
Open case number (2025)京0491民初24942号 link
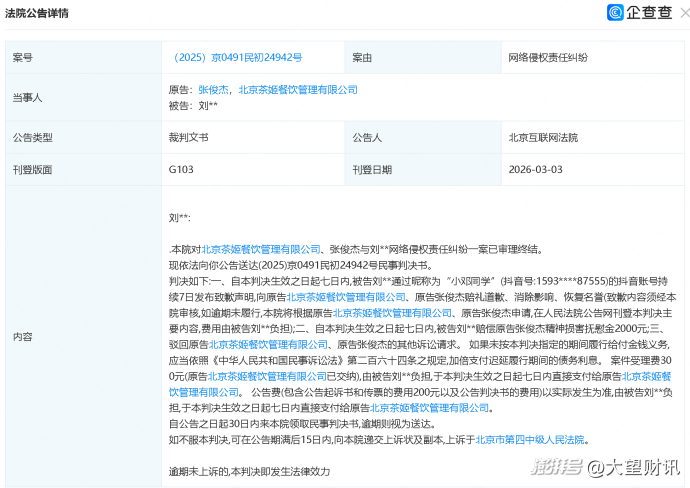pos(238,57)
